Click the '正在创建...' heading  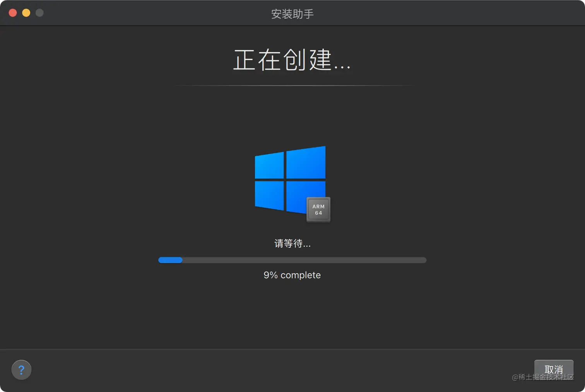click(x=292, y=60)
